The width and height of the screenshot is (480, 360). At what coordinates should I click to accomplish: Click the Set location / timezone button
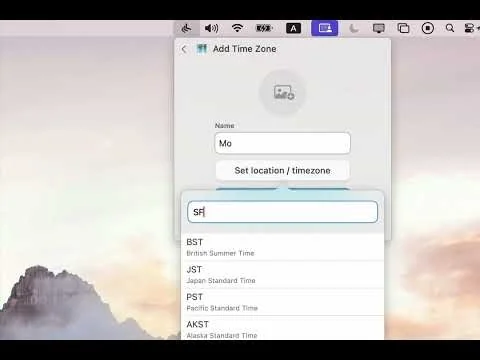click(283, 171)
